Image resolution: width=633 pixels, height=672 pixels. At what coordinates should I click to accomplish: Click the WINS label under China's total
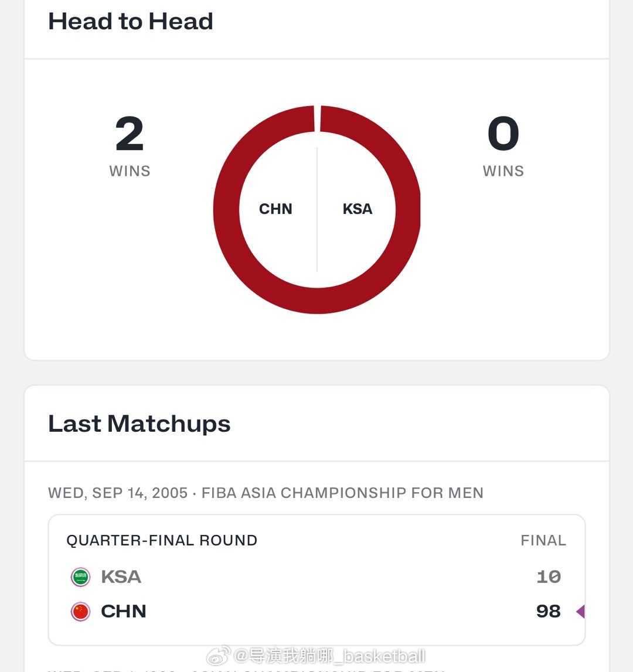(130, 171)
